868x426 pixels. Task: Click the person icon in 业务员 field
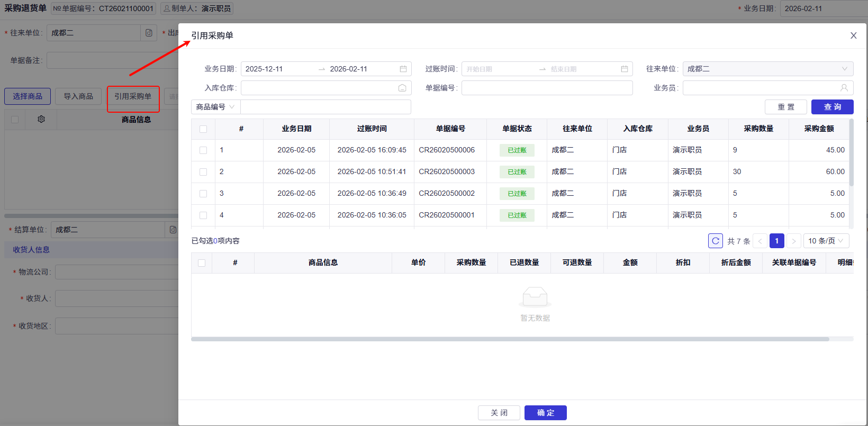tap(844, 88)
